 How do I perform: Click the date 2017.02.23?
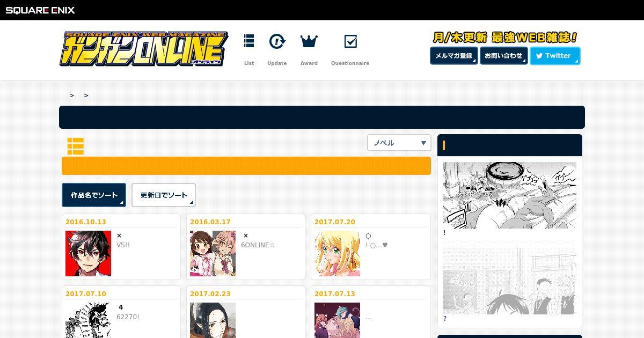click(x=210, y=294)
